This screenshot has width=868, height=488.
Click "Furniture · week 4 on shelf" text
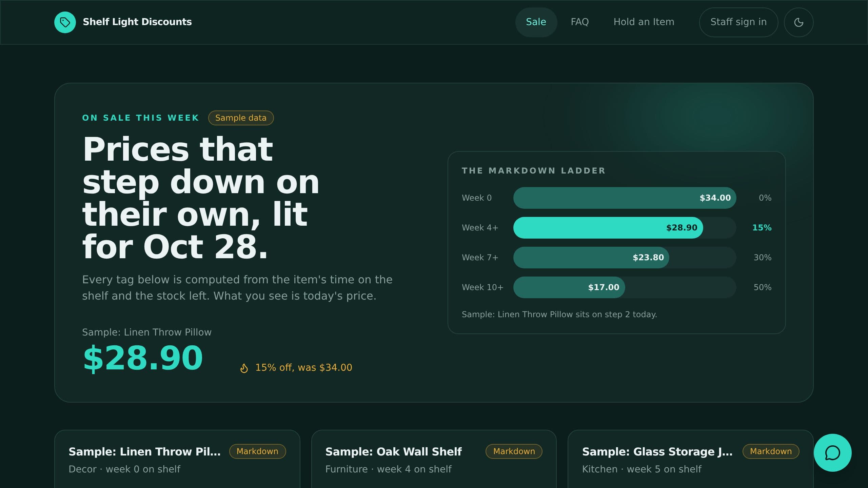(388, 469)
